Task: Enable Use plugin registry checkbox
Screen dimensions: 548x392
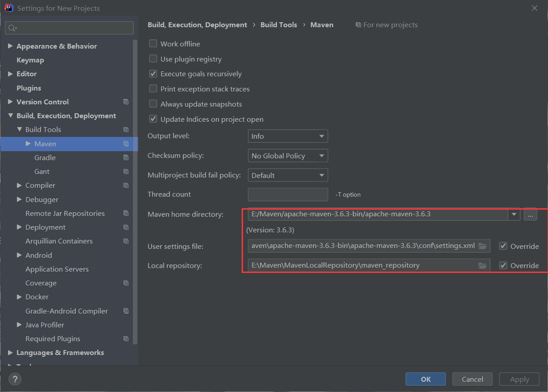Action: pyautogui.click(x=153, y=59)
